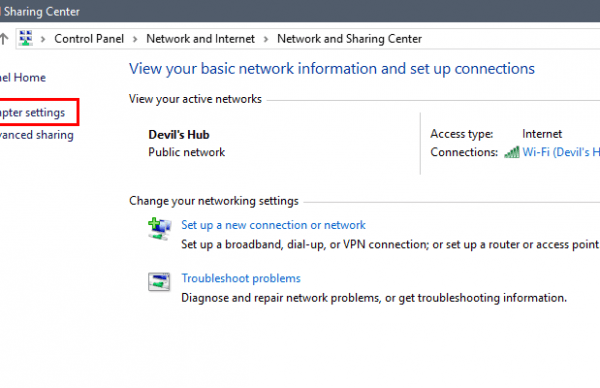
Task: Click the Troubleshoot problems icon
Action: (x=159, y=282)
